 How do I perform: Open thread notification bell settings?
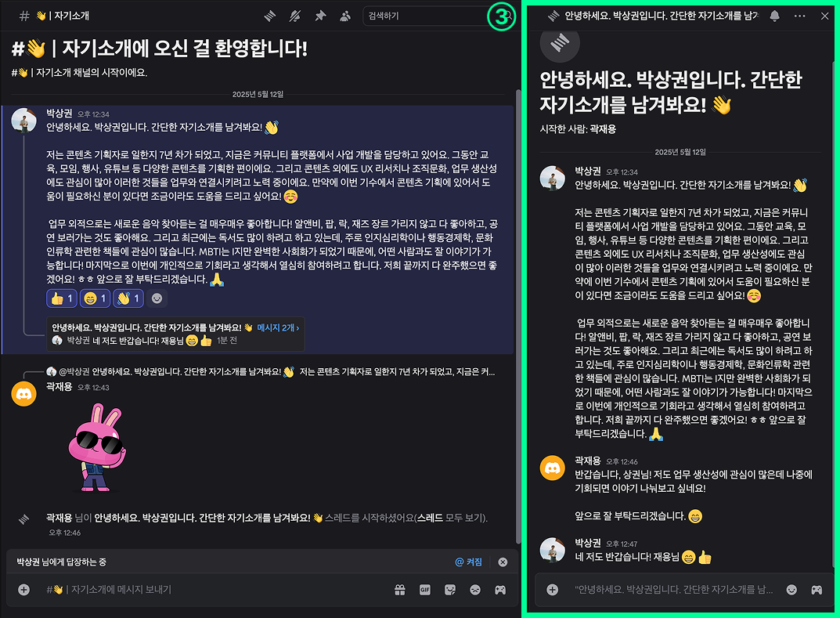[x=775, y=16]
